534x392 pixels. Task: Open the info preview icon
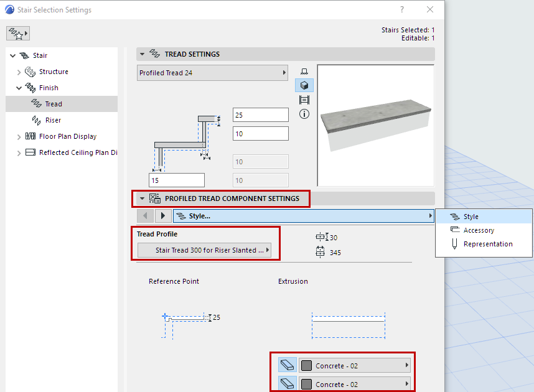(304, 114)
